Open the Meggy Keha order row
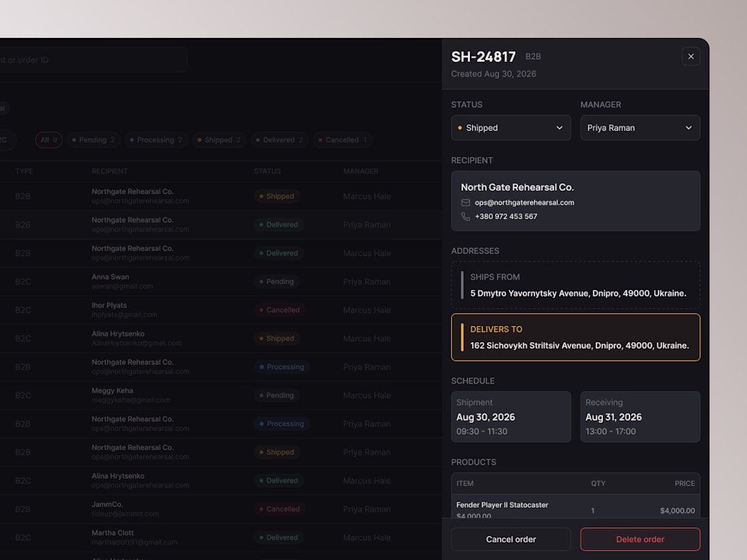 [x=221, y=395]
